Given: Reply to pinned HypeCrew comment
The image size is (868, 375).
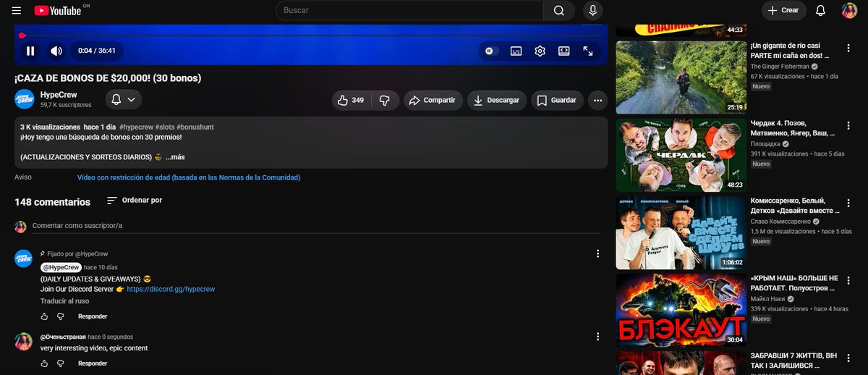Looking at the screenshot, I should tap(93, 316).
